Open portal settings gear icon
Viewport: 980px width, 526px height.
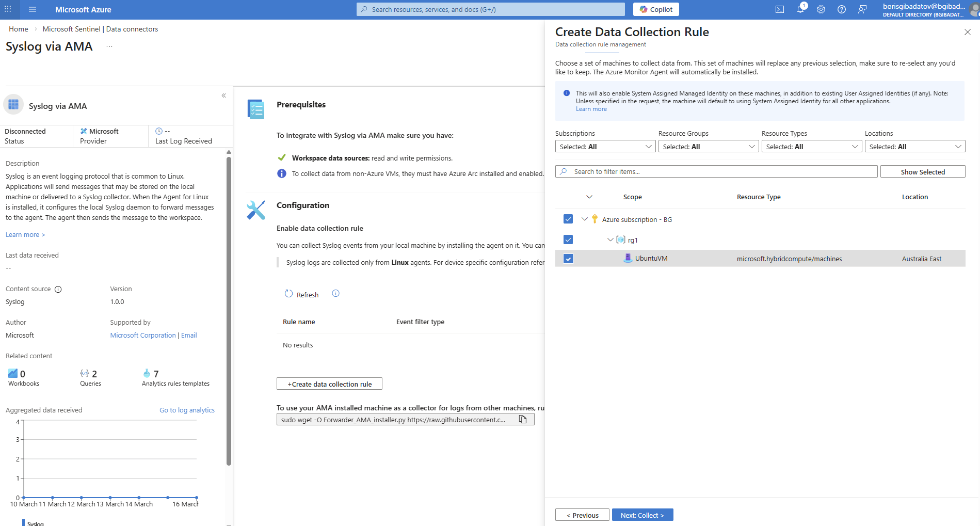click(821, 9)
